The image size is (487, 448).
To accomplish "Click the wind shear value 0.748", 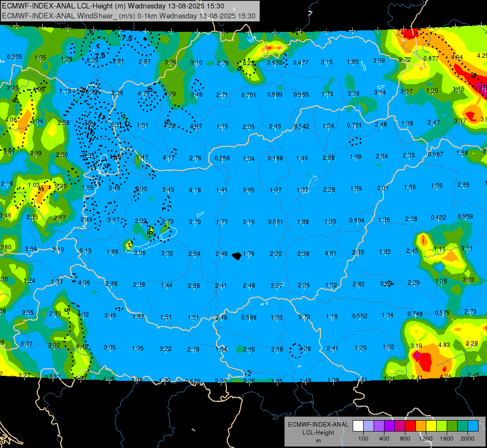I will pos(415,314).
